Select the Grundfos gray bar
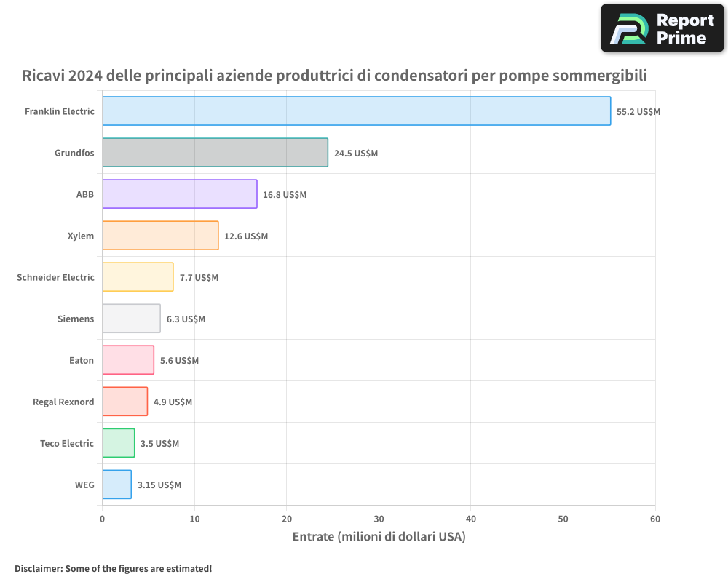 215,153
